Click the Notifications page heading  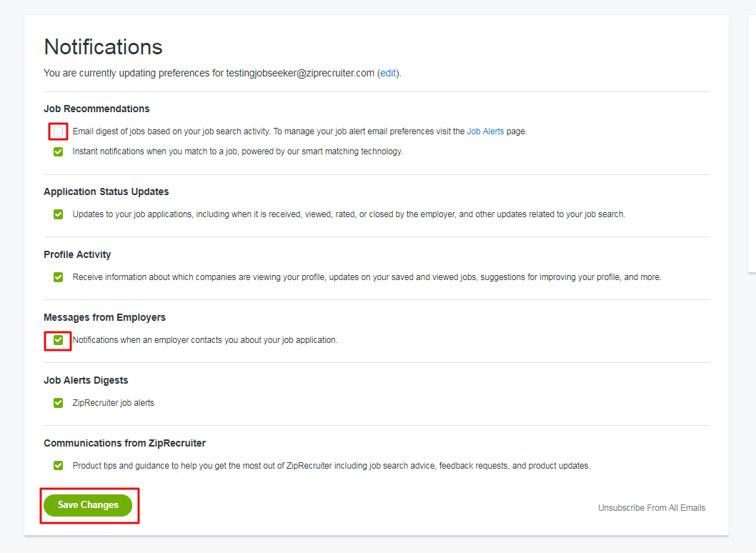point(104,47)
